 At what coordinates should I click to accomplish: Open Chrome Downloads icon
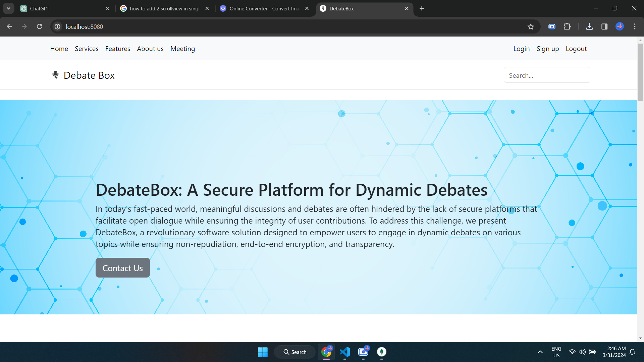pos(589,26)
